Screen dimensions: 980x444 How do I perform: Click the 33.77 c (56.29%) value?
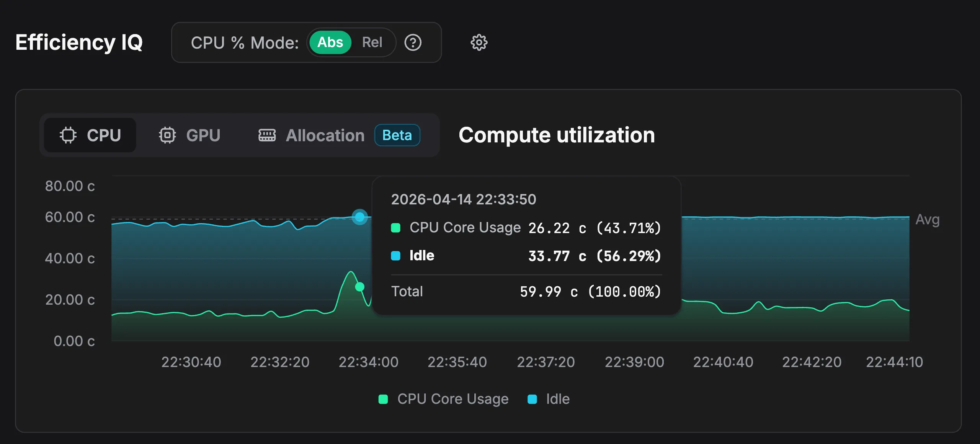[595, 256]
